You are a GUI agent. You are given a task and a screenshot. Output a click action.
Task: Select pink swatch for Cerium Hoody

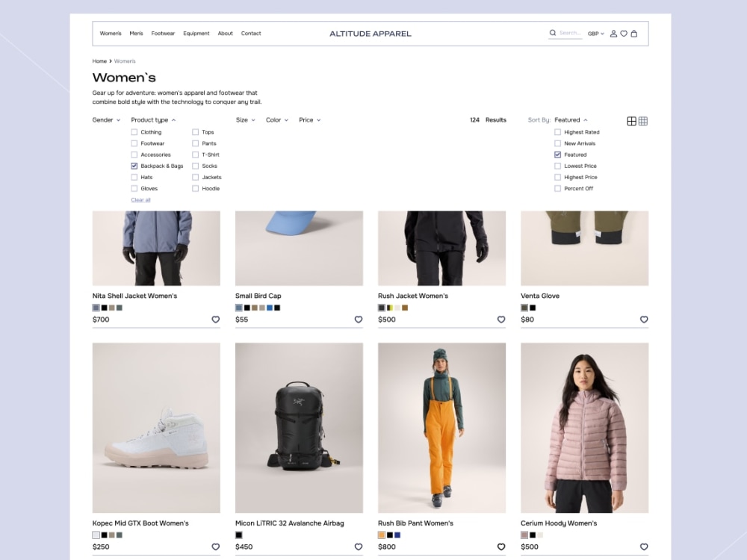[524, 535]
